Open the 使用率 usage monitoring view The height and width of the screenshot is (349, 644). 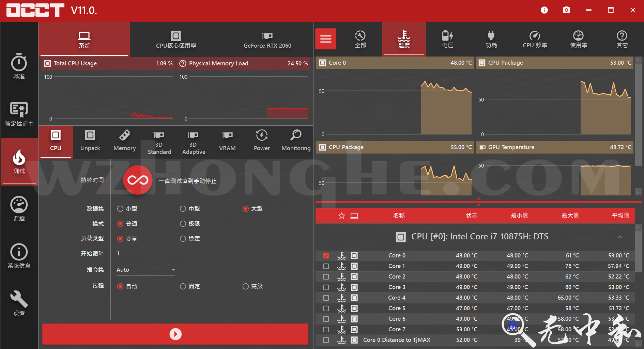578,39
